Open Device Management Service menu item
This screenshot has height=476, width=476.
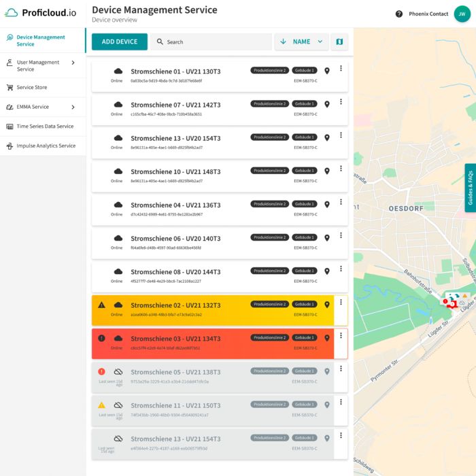point(43,40)
